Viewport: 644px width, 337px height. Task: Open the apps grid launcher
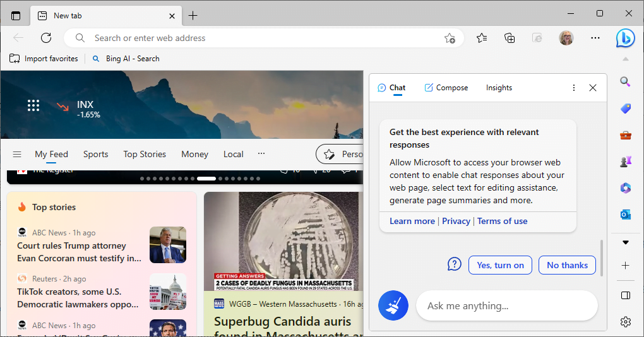click(x=33, y=105)
